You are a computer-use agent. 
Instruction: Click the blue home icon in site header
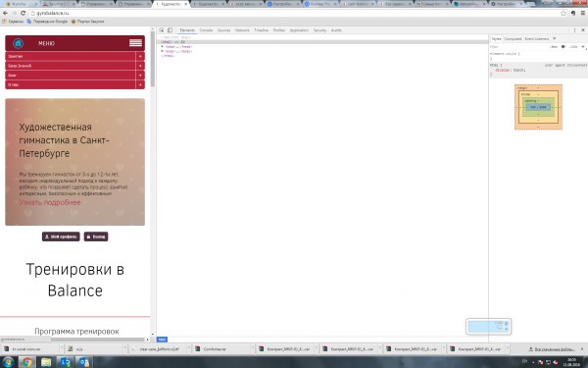[18, 43]
